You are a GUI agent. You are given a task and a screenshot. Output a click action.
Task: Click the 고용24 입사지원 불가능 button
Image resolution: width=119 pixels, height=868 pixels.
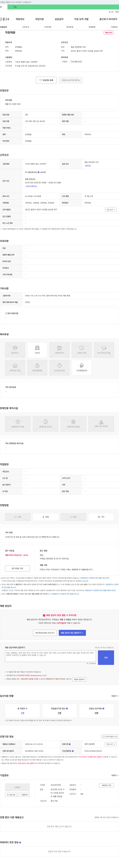[x=71, y=80]
